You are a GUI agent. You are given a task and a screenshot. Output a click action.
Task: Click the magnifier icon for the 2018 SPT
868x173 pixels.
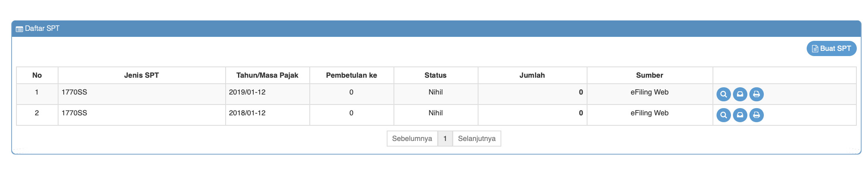[x=723, y=115]
